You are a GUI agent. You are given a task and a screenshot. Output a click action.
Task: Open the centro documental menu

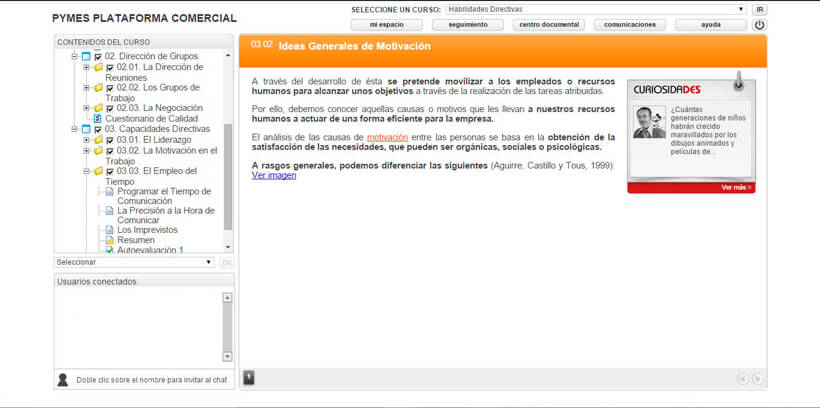[x=549, y=25]
